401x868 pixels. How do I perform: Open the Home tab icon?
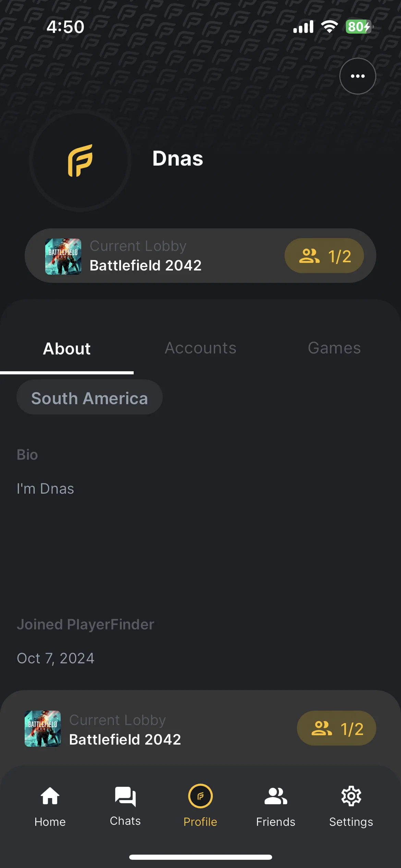pyautogui.click(x=50, y=796)
